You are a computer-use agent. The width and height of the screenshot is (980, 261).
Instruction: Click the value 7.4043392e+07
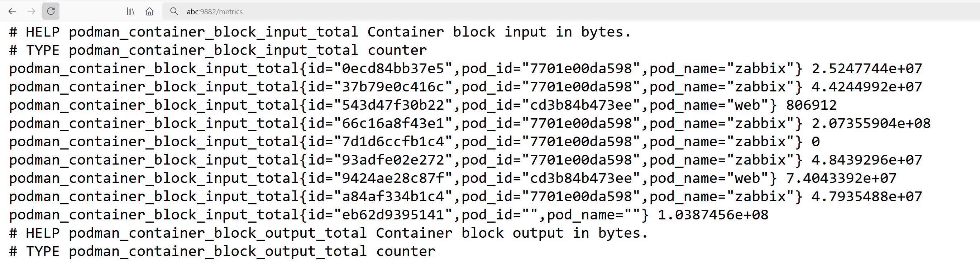tap(841, 178)
